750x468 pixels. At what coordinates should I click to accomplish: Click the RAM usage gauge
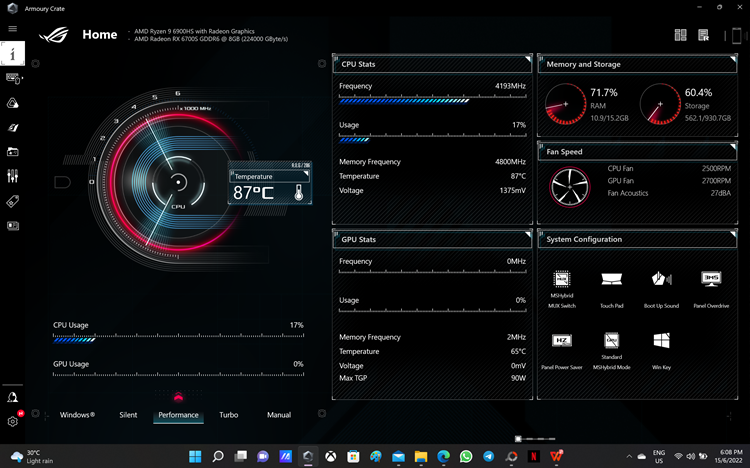click(x=565, y=104)
